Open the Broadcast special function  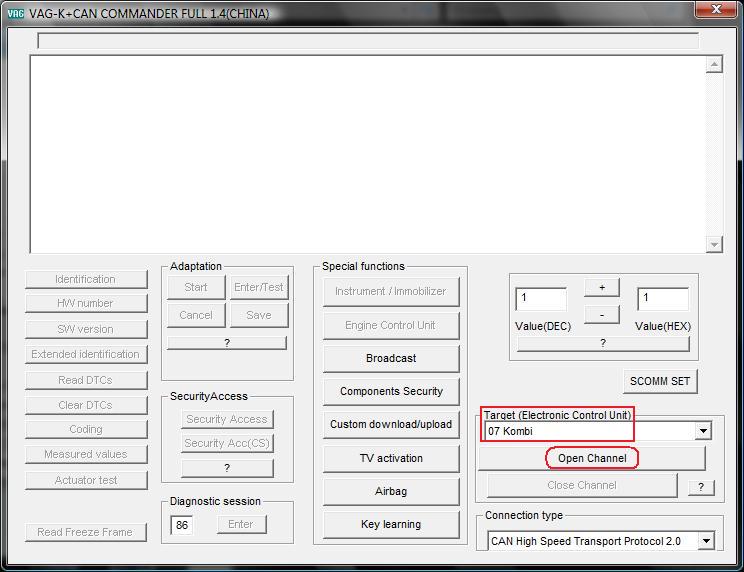click(x=391, y=359)
